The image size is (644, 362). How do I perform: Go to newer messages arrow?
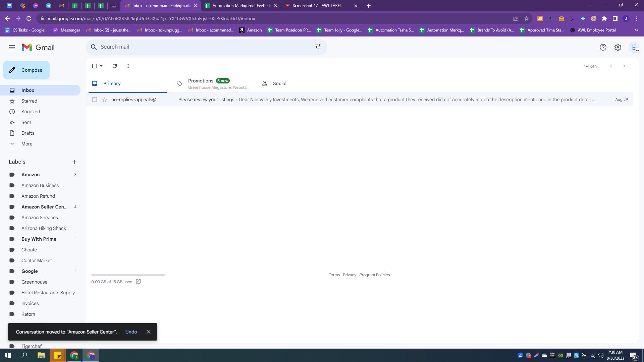pos(611,66)
